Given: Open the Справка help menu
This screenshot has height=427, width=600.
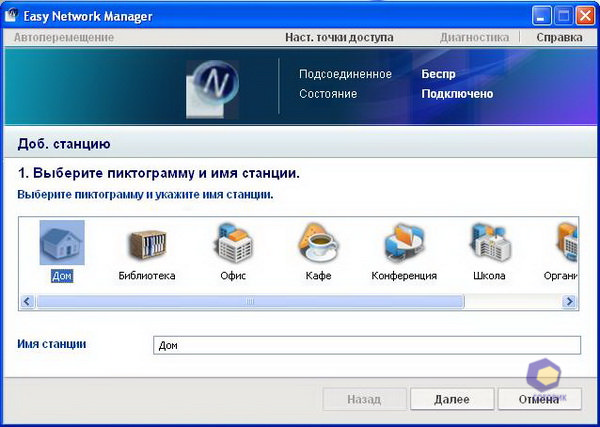Looking at the screenshot, I should tap(559, 37).
